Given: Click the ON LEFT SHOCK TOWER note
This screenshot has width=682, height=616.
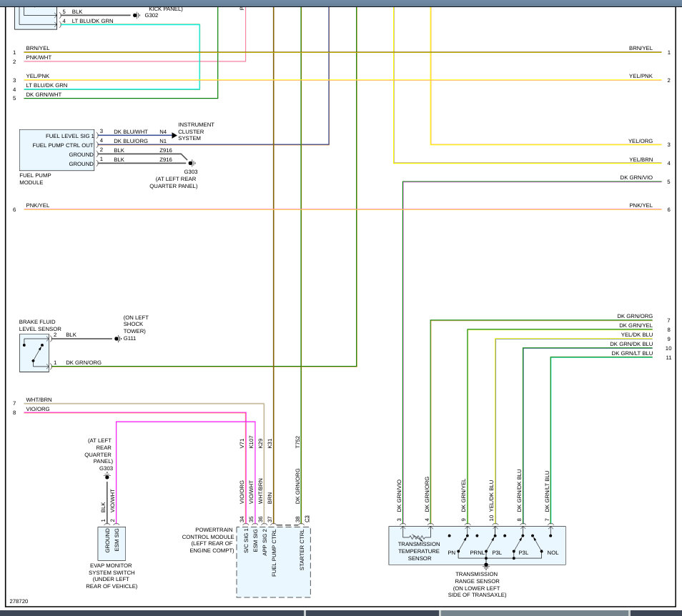Looking at the screenshot, I should coord(136,324).
